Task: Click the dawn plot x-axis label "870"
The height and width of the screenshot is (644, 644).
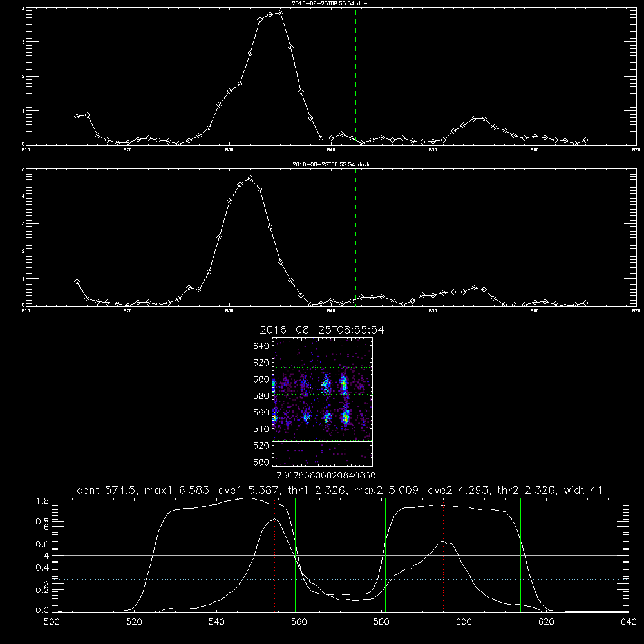Action: coord(636,150)
